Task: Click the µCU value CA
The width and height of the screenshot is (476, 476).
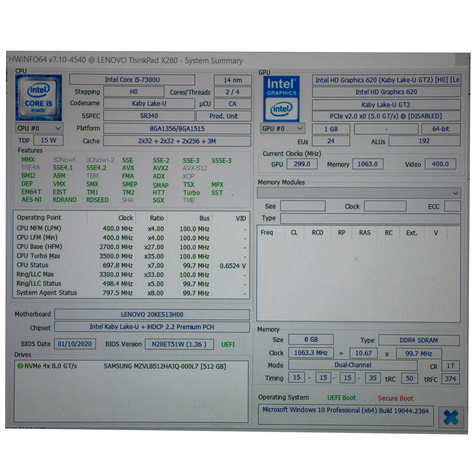Action: coord(233,104)
